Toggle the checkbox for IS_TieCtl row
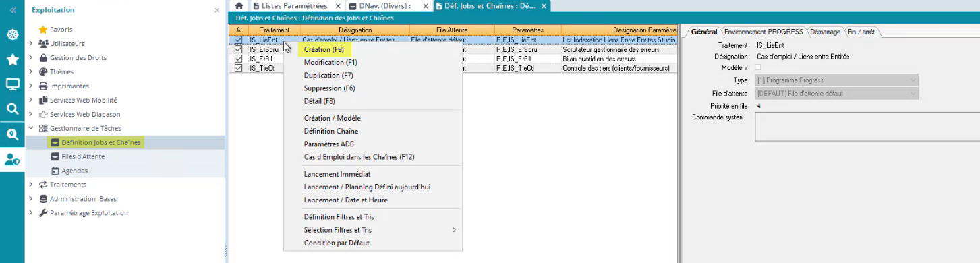Screen dimensions: 980x263 coord(238,68)
